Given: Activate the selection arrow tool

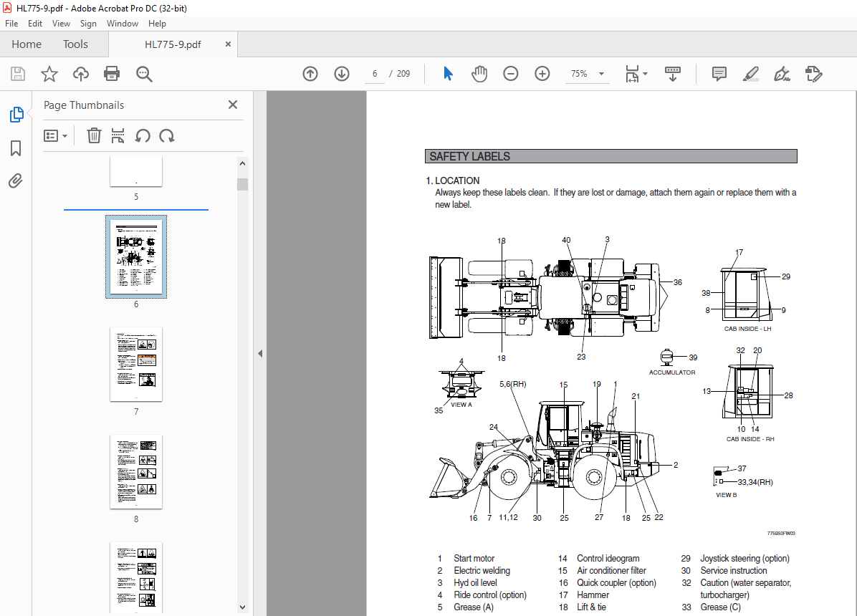Looking at the screenshot, I should (x=447, y=74).
